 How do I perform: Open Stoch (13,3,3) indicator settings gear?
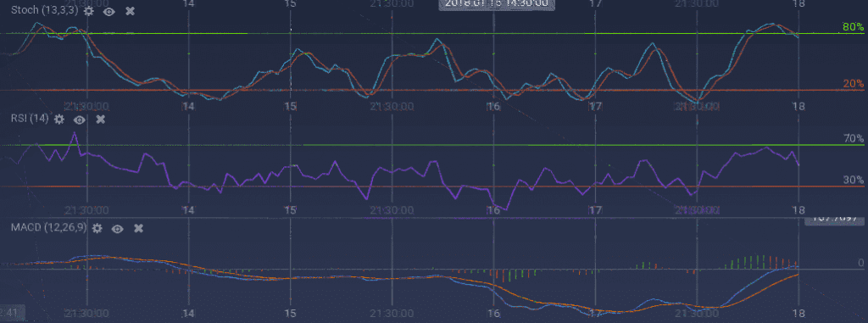(88, 11)
